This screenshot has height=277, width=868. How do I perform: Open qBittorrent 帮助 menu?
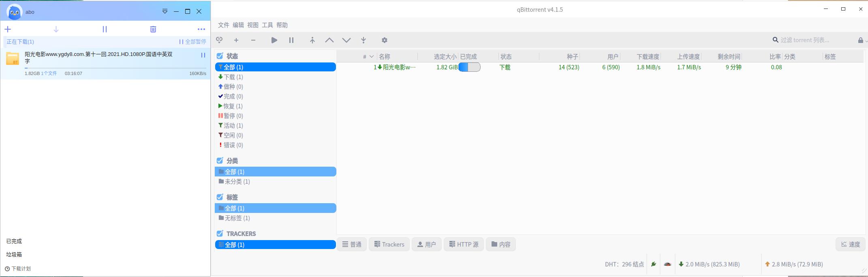coord(282,25)
